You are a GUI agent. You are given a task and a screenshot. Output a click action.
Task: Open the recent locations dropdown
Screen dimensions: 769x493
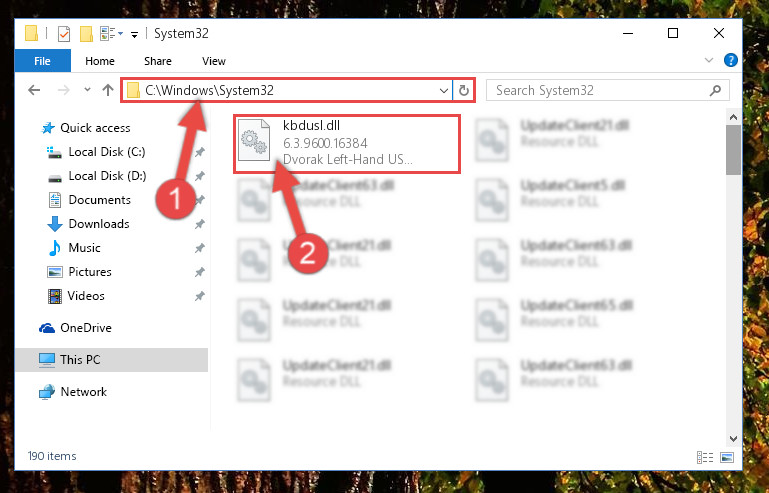87,90
